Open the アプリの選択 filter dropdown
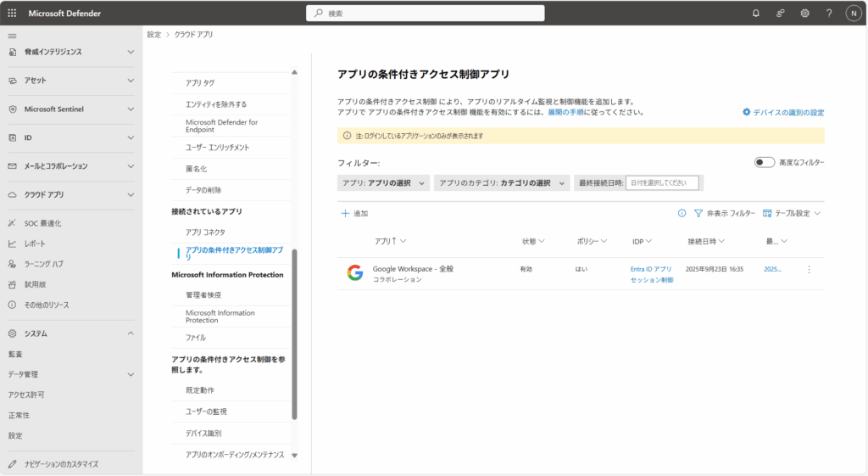 (383, 183)
